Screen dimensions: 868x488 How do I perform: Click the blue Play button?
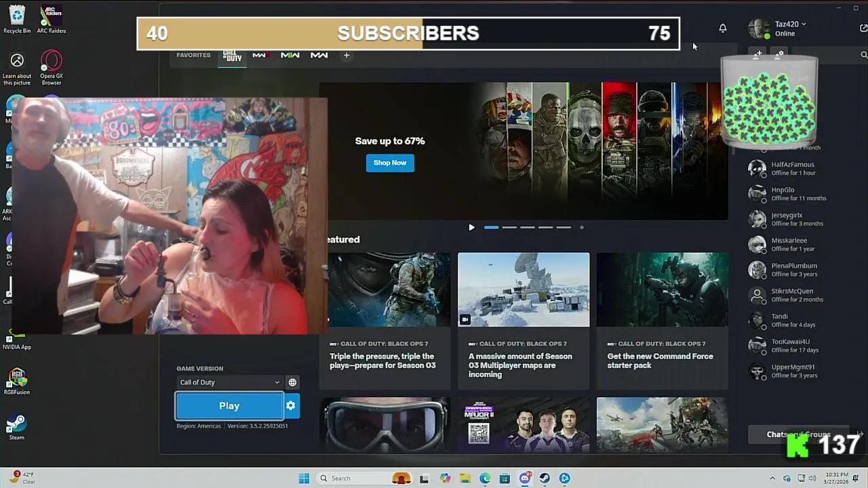tap(229, 406)
